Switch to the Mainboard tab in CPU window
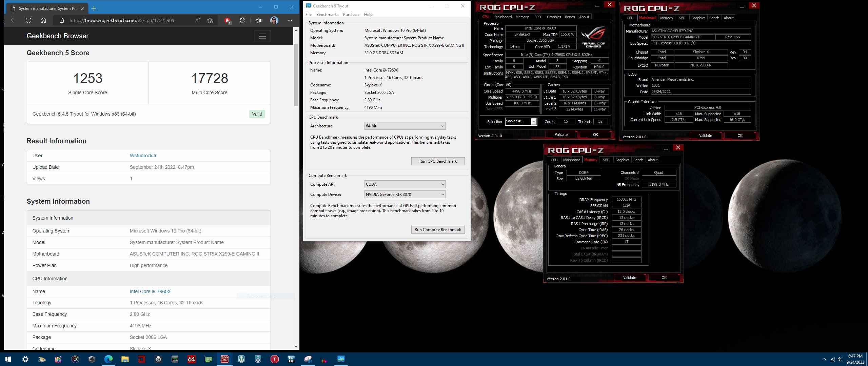Screen dimensions: 868x366 (503, 17)
